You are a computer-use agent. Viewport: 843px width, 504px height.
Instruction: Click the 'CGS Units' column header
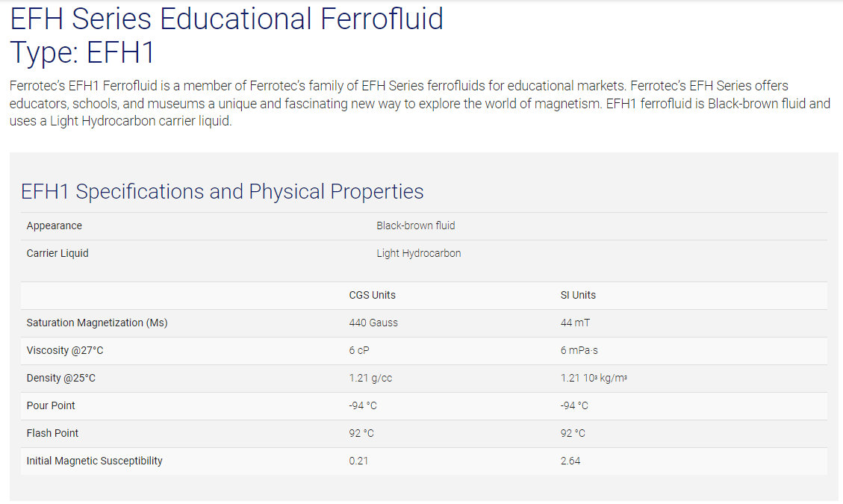372,295
